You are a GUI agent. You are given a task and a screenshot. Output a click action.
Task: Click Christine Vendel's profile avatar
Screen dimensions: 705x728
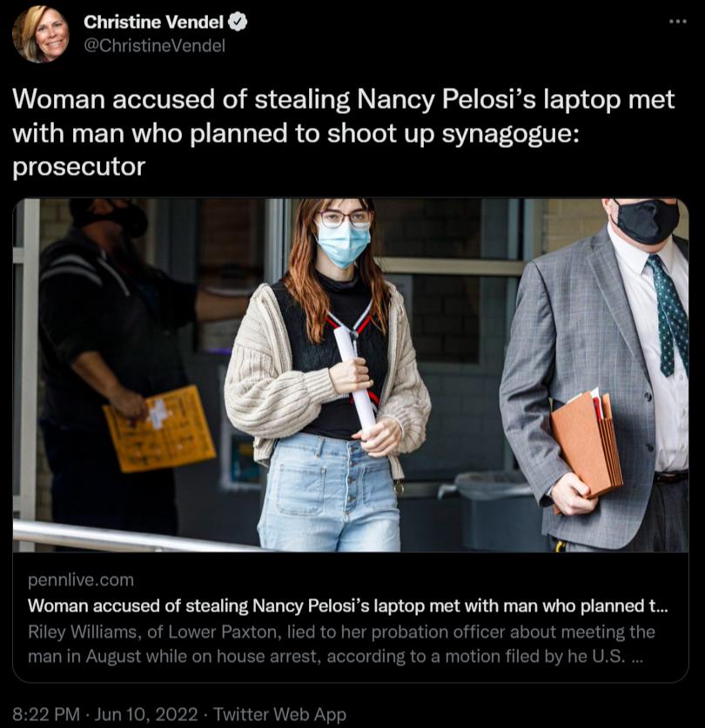pos(40,34)
